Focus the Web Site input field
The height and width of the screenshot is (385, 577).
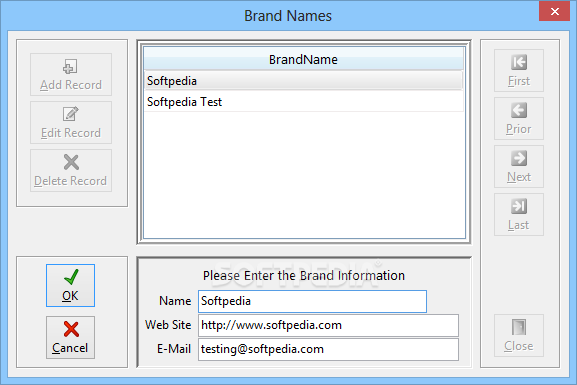coord(328,325)
